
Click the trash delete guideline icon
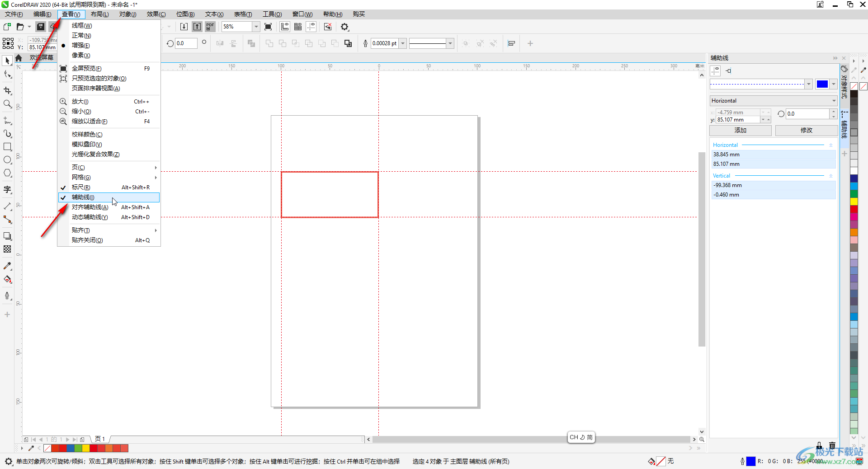pos(832,445)
